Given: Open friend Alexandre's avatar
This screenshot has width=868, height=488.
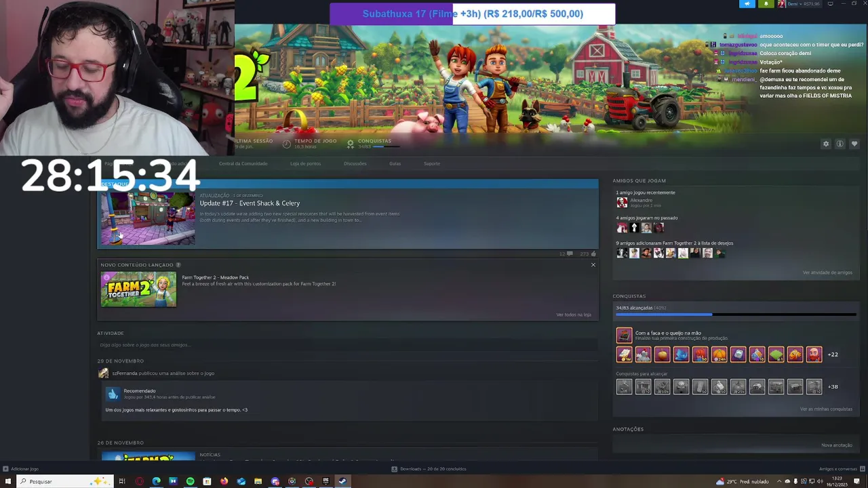Looking at the screenshot, I should tap(622, 202).
